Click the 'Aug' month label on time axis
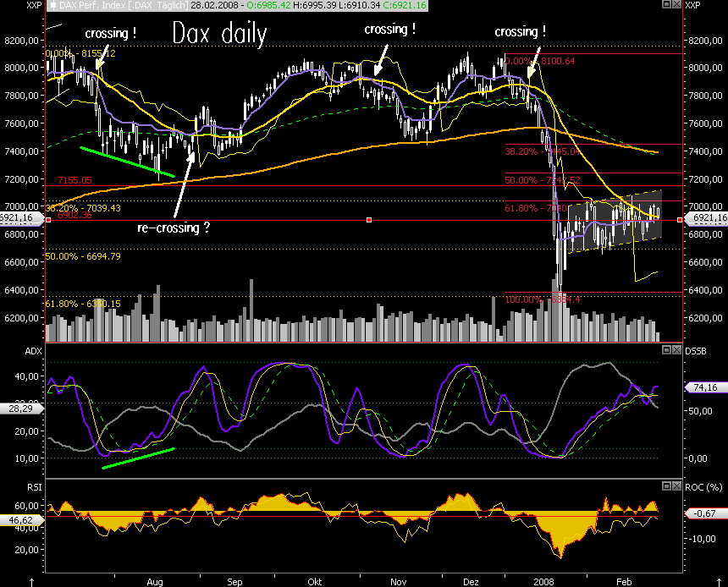This screenshot has width=728, height=587. [155, 582]
